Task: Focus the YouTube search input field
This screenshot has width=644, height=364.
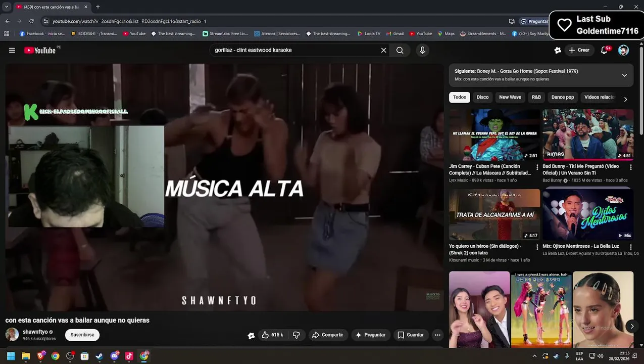Action: pos(295,50)
